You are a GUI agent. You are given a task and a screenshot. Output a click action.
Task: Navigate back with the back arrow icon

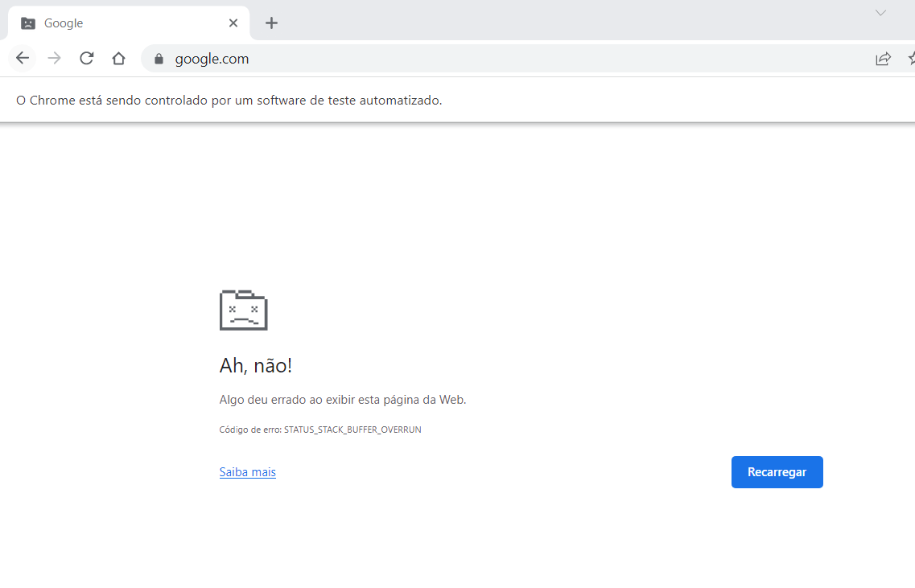22,58
